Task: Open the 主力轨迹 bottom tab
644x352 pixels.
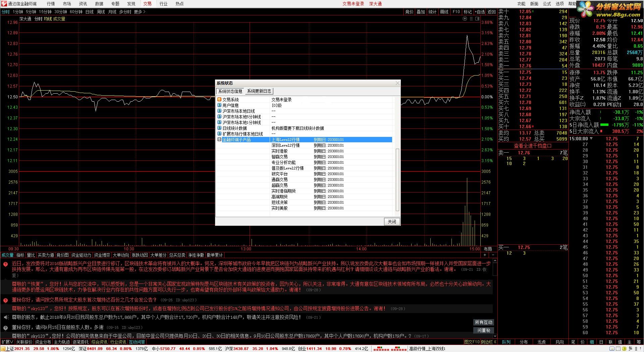Action: [x=62, y=342]
